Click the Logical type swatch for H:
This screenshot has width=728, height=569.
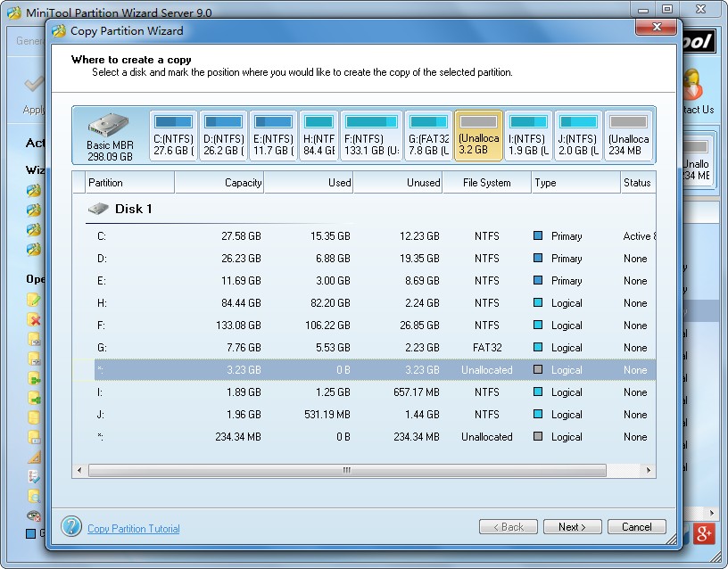tap(538, 302)
